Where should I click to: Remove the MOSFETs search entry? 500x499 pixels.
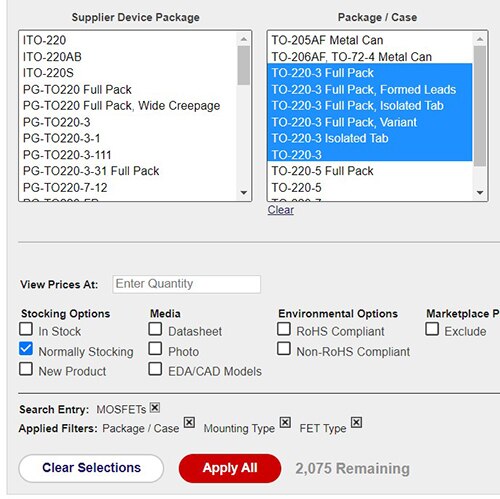point(155,407)
